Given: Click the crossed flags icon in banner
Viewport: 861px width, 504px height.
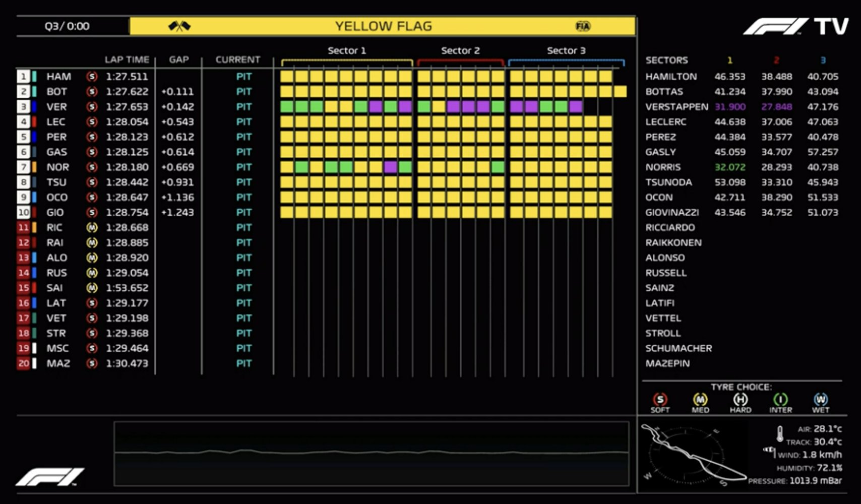Looking at the screenshot, I should [x=179, y=26].
